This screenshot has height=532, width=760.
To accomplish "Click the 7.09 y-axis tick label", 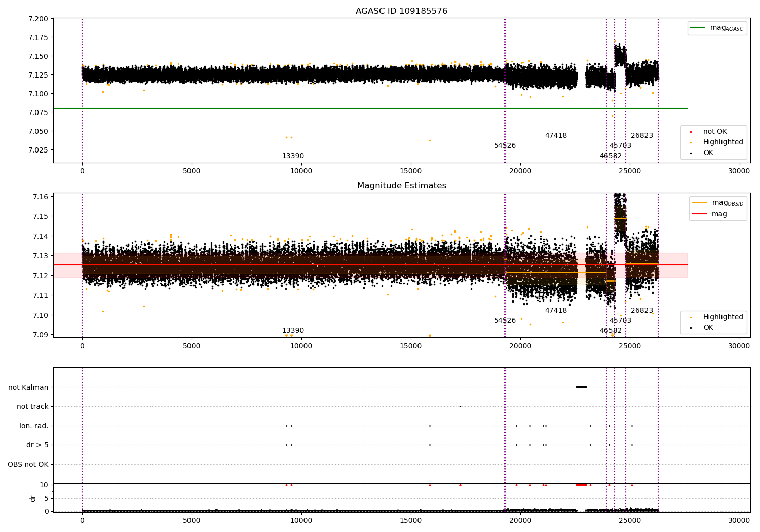I will pyautogui.click(x=40, y=335).
